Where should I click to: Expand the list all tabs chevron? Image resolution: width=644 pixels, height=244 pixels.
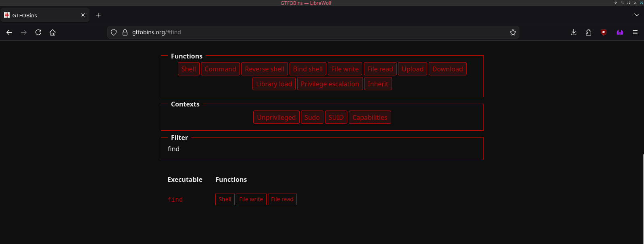[636, 15]
